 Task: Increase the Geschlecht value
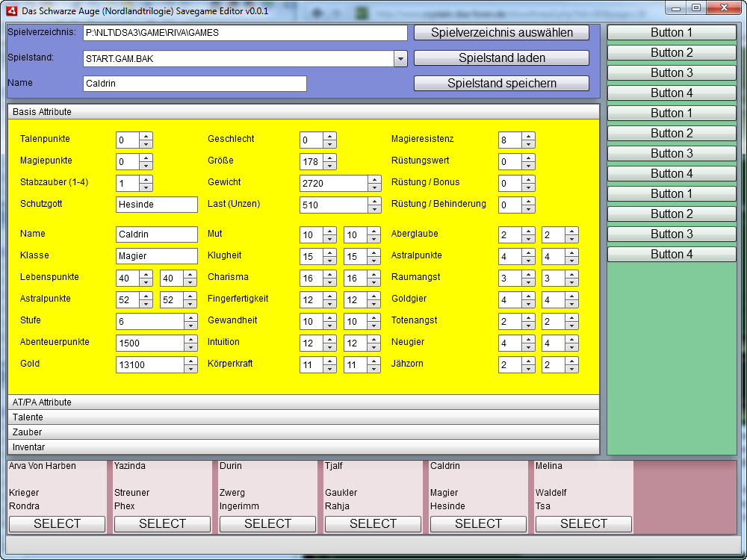tap(329, 136)
